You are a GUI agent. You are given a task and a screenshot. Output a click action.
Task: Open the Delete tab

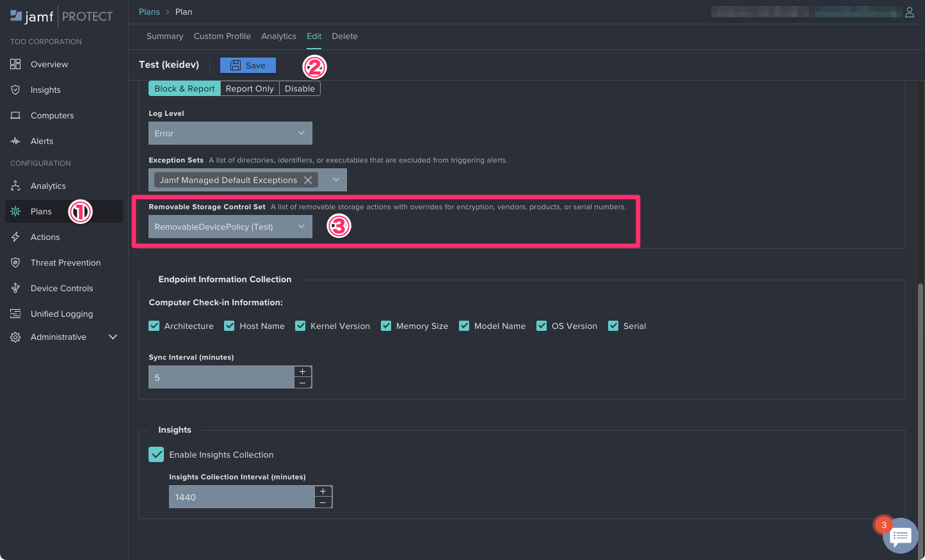[x=344, y=36]
